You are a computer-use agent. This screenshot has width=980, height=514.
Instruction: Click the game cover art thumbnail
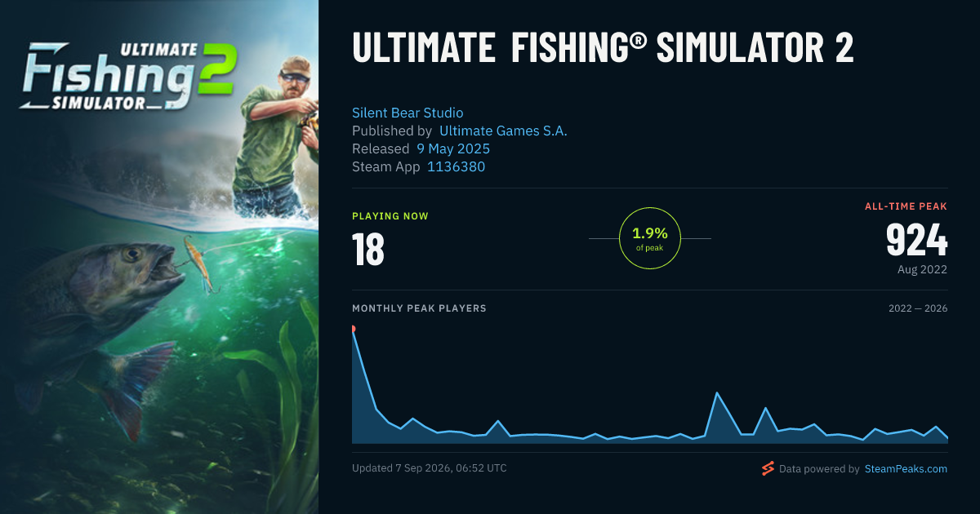159,257
